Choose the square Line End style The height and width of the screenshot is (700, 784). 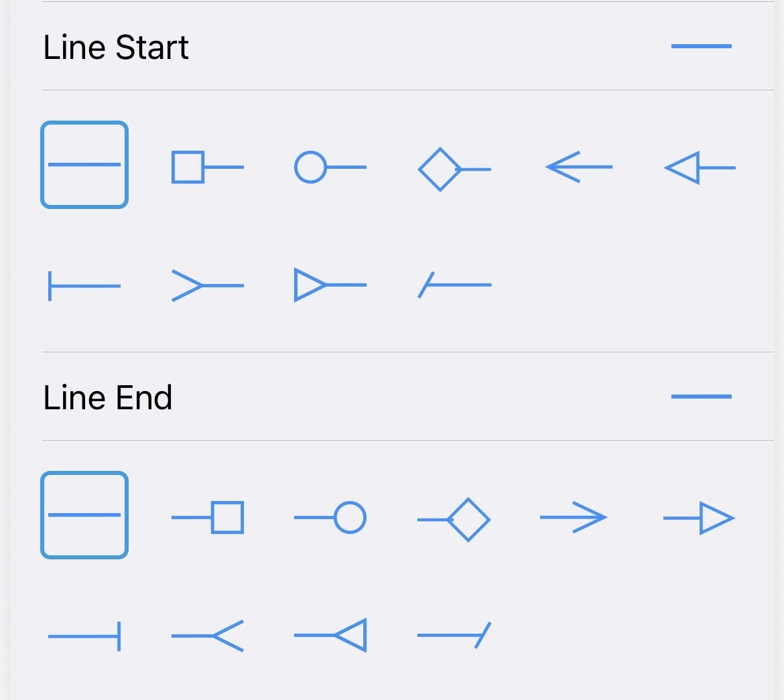pyautogui.click(x=208, y=518)
